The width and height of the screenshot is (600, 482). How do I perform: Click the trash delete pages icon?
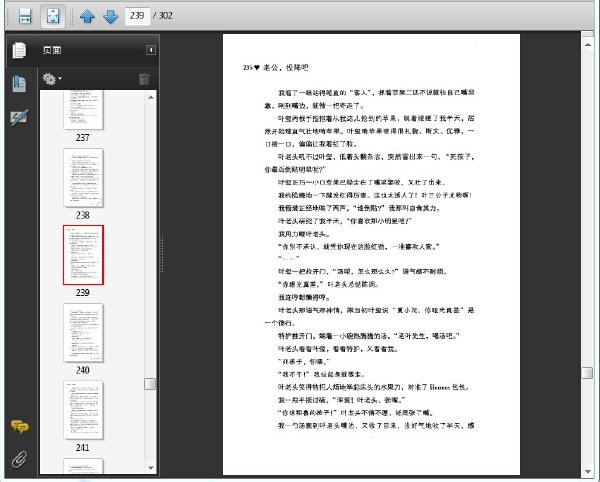pos(144,79)
